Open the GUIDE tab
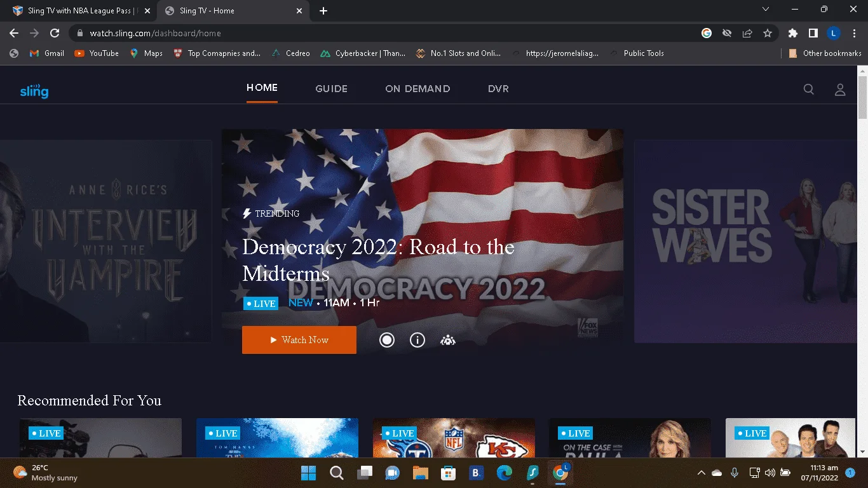Screen dimensions: 868x488 coord(332,89)
